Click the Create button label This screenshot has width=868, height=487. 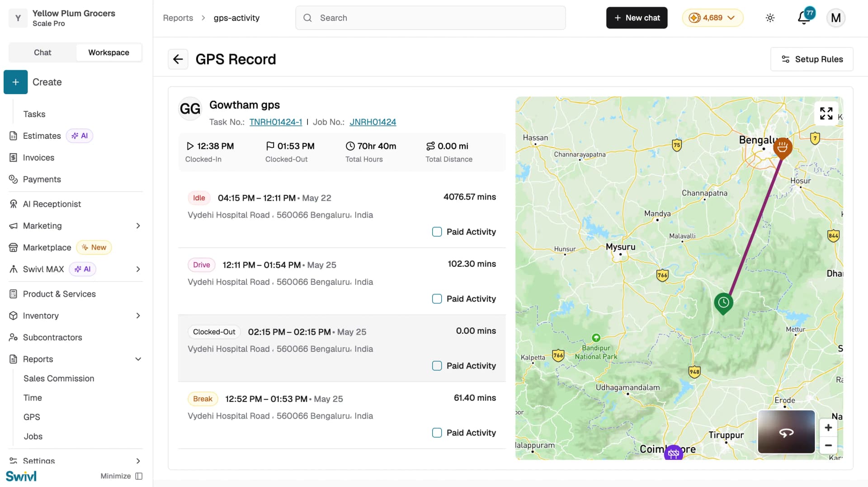(x=47, y=82)
